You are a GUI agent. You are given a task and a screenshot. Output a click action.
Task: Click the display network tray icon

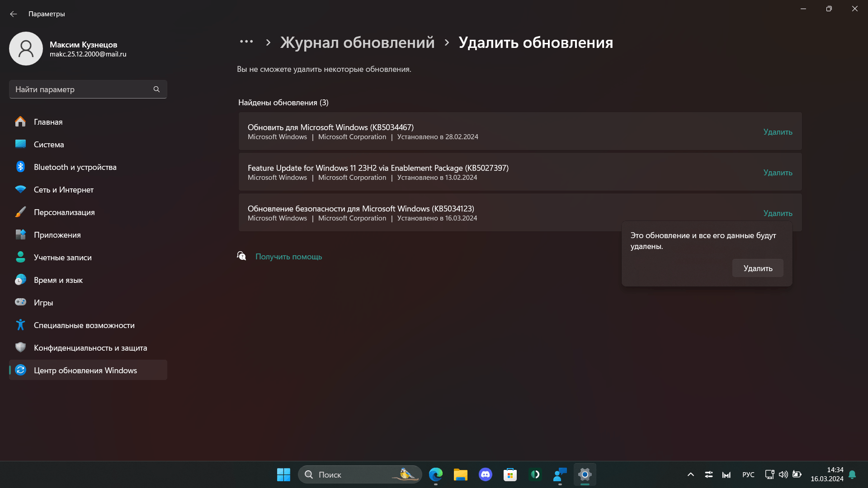[x=769, y=474]
